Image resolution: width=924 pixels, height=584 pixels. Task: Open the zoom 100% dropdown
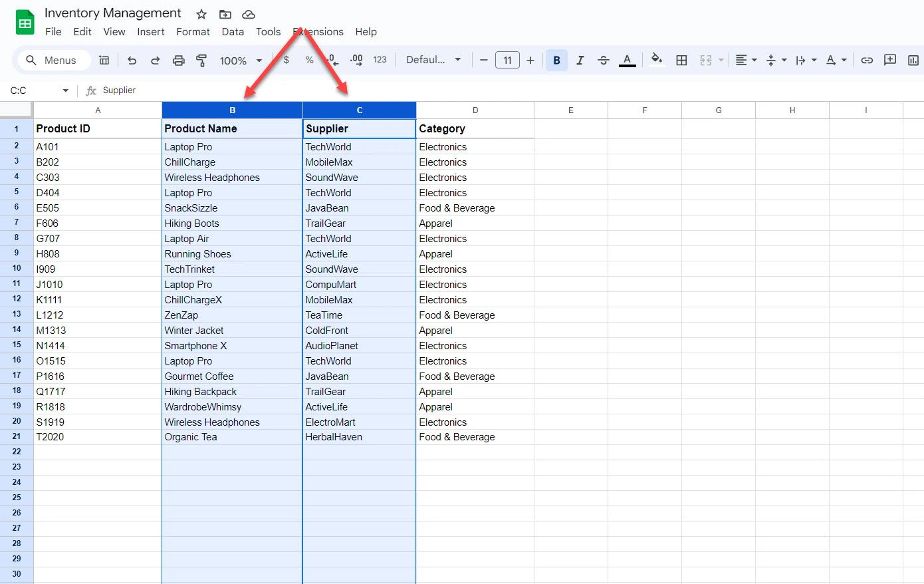pos(241,61)
